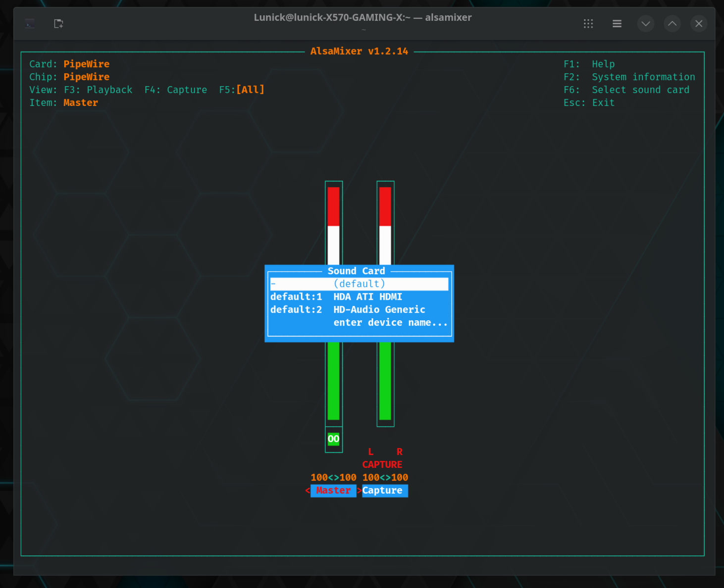Select the Master channel label

click(x=333, y=490)
